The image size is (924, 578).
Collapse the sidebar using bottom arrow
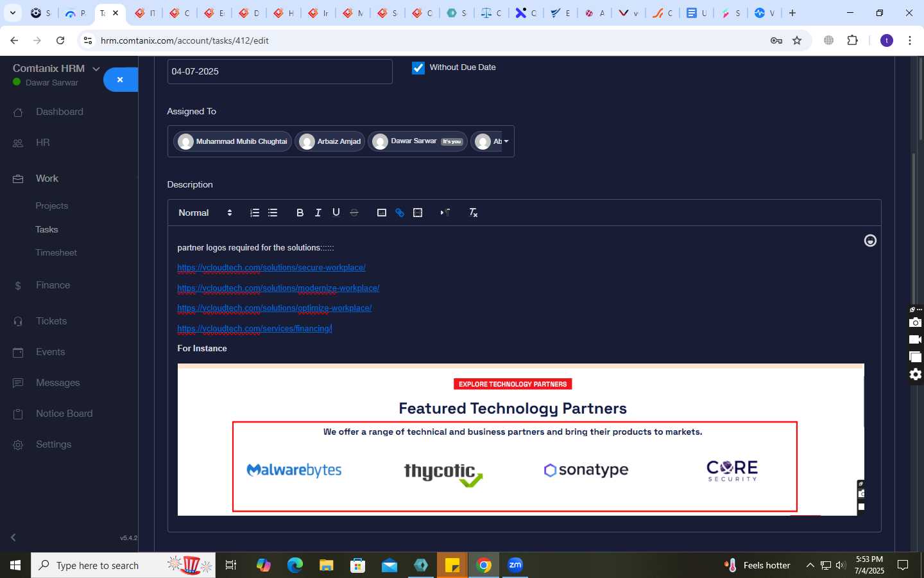pos(13,538)
